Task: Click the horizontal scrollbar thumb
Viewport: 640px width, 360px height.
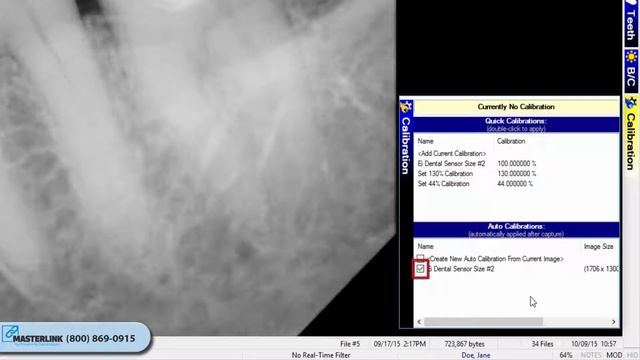Action: pos(483,322)
